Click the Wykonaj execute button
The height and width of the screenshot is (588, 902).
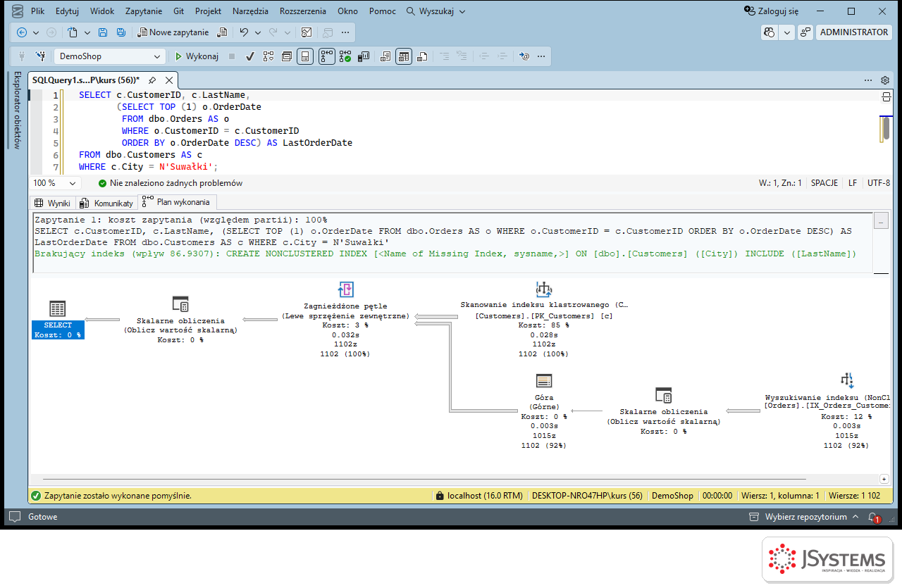(x=197, y=56)
